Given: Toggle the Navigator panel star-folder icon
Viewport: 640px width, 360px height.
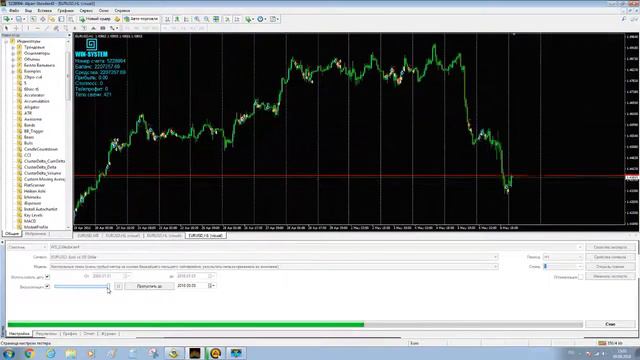Looking at the screenshot, I should [52, 19].
